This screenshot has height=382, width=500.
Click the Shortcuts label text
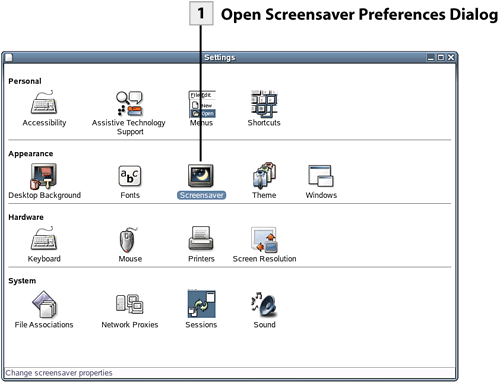click(264, 123)
